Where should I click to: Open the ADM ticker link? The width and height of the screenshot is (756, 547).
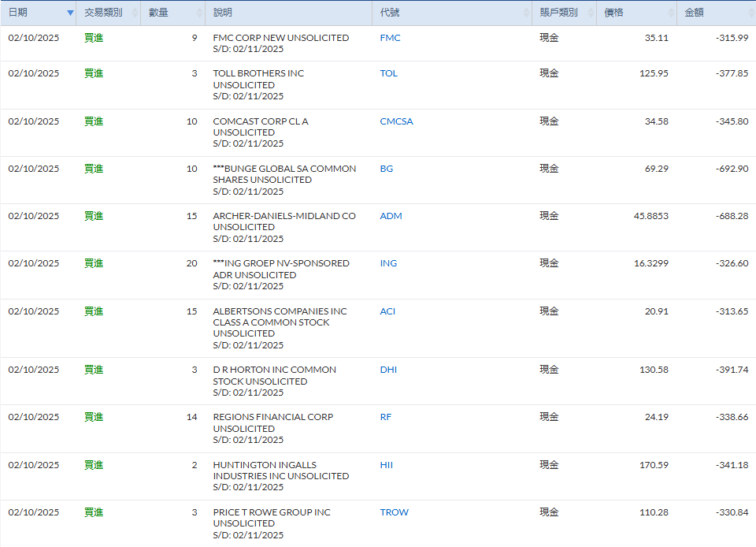click(x=391, y=216)
